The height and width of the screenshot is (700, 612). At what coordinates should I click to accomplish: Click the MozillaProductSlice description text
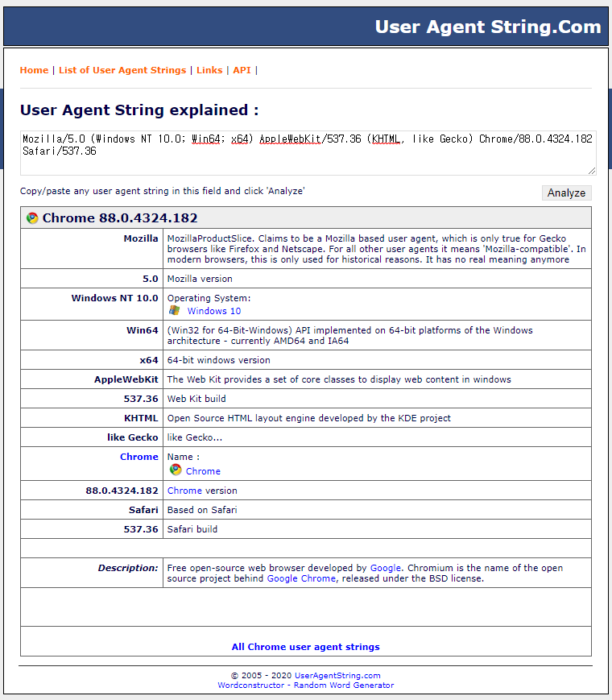[x=376, y=249]
